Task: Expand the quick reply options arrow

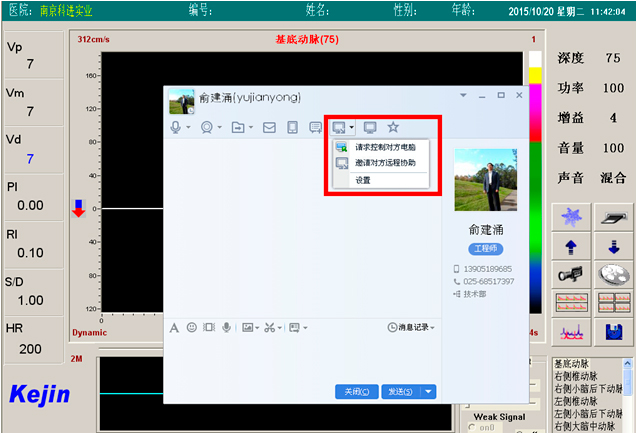Action: (x=305, y=328)
